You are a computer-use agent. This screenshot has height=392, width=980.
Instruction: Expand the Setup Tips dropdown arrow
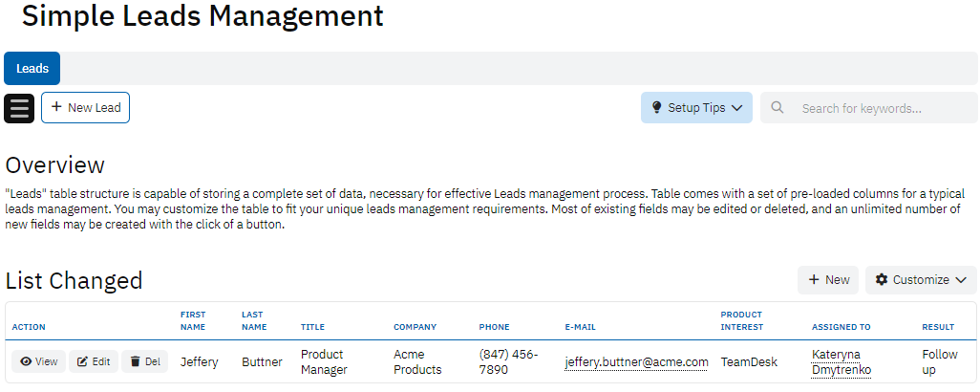pos(736,108)
